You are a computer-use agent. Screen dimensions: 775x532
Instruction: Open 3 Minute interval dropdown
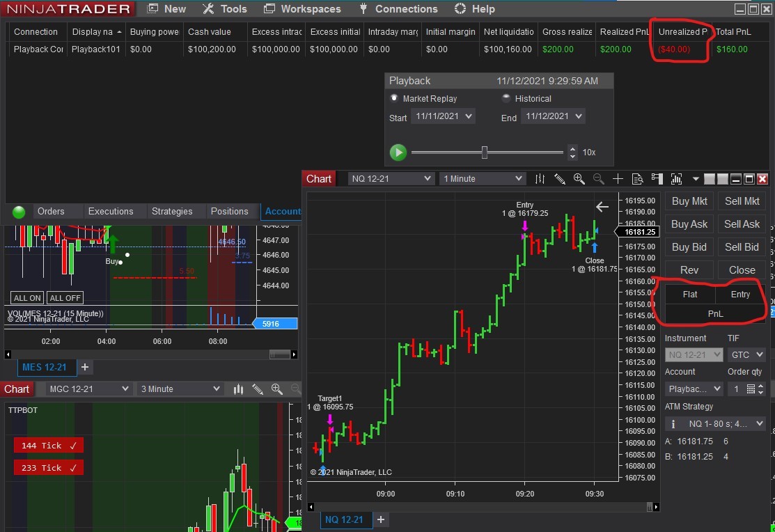pos(180,389)
